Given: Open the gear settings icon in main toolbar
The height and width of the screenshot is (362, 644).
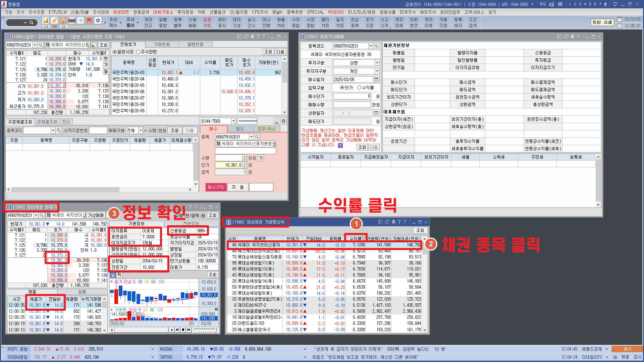Looking at the screenshot, I should (x=98, y=20).
